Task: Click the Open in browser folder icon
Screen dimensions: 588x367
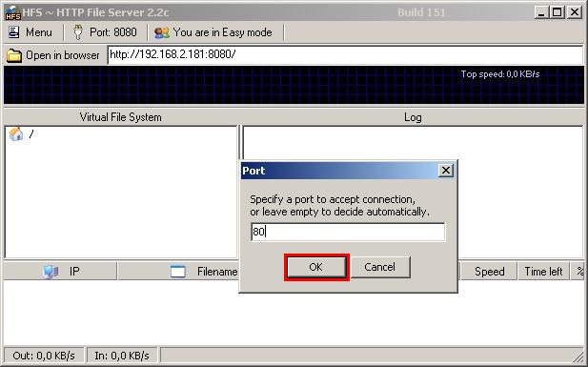Action: [14, 55]
